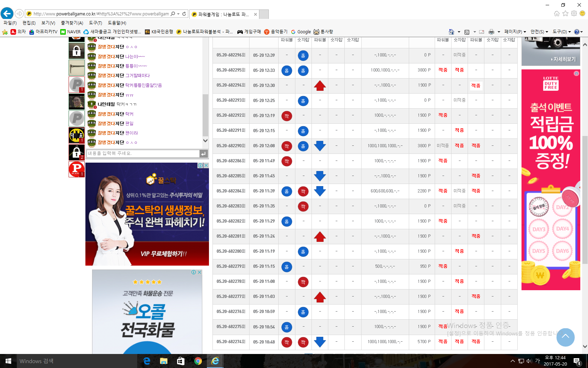Screen dimensions: 588x368
Task: Click the browser address bar URL
Action: pyautogui.click(x=101, y=14)
